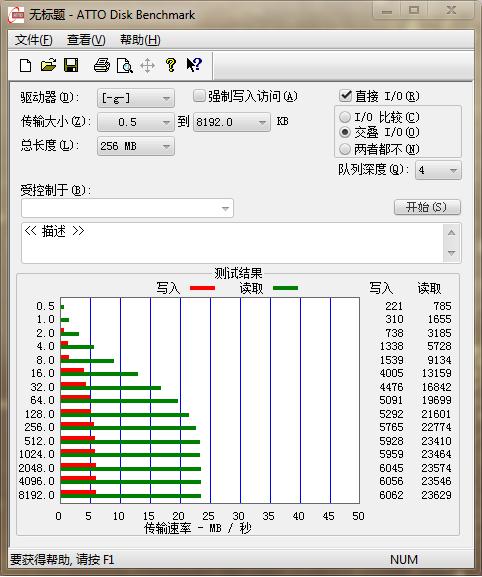Click the write value 6062
This screenshot has height=577, width=482.
click(391, 495)
